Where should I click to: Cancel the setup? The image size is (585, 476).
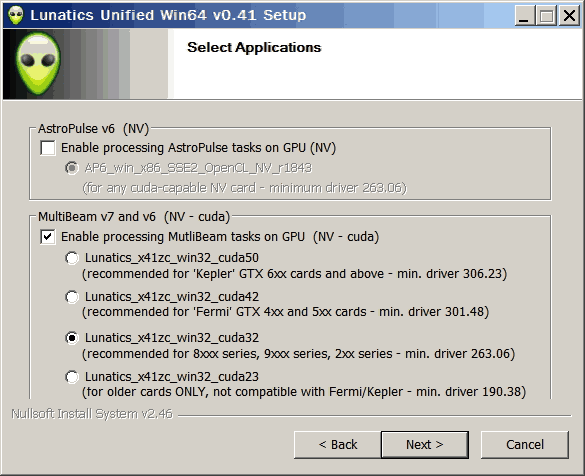525,445
